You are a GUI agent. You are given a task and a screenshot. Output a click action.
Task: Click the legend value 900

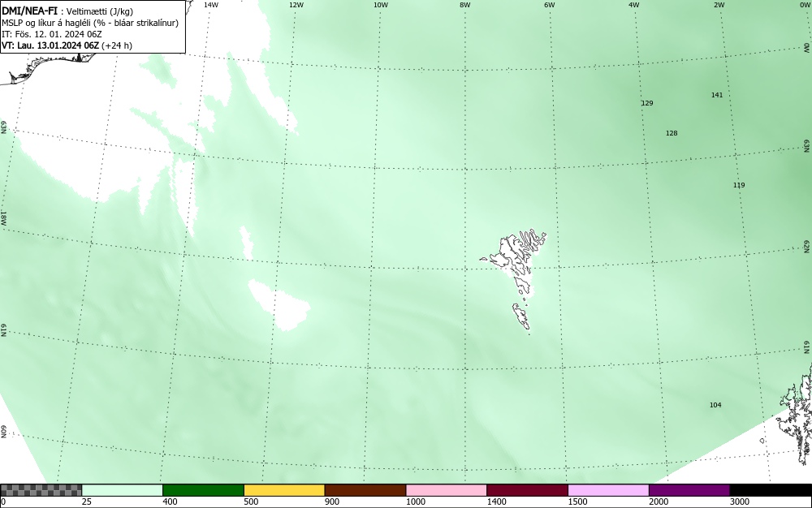(332, 502)
